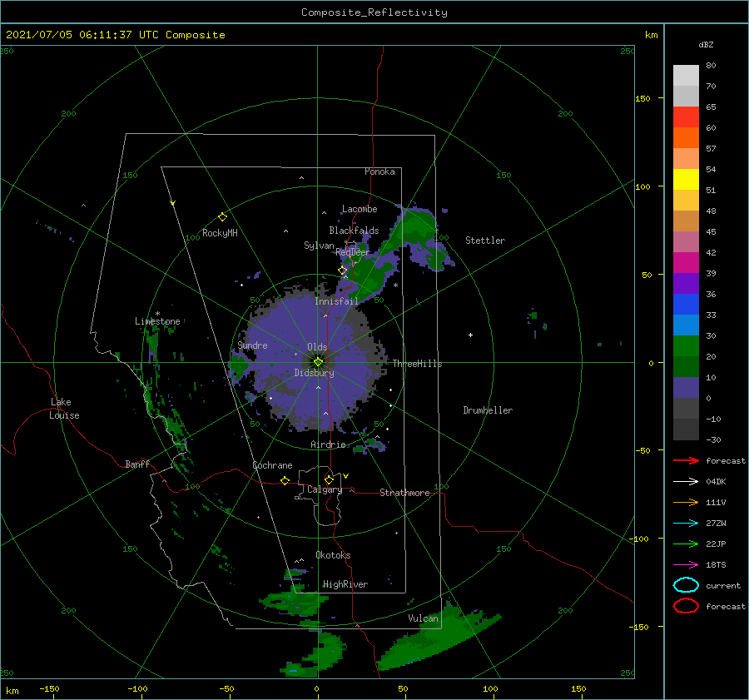Click the dBZ scale heading
Screen dimensions: 749x700
tap(706, 44)
